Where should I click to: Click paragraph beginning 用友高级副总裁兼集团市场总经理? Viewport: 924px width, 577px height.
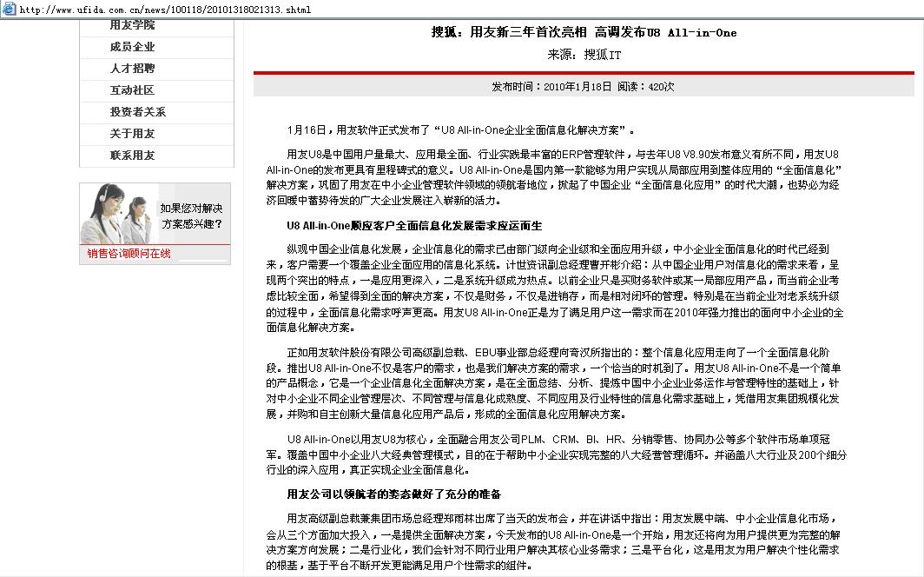554,542
